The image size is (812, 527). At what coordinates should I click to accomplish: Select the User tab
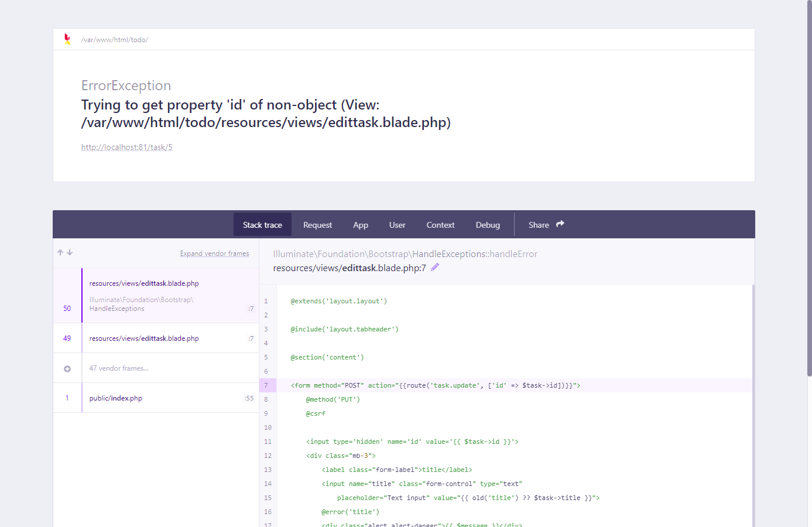click(397, 225)
